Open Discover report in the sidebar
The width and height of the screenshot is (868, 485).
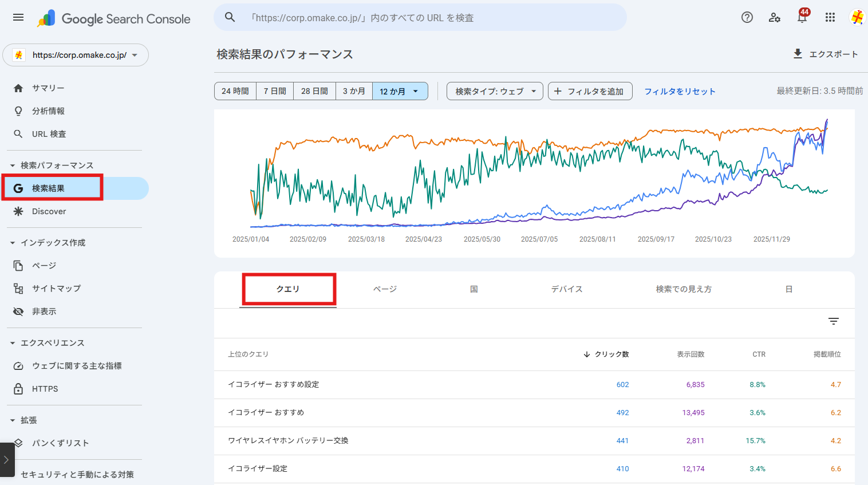[49, 211]
